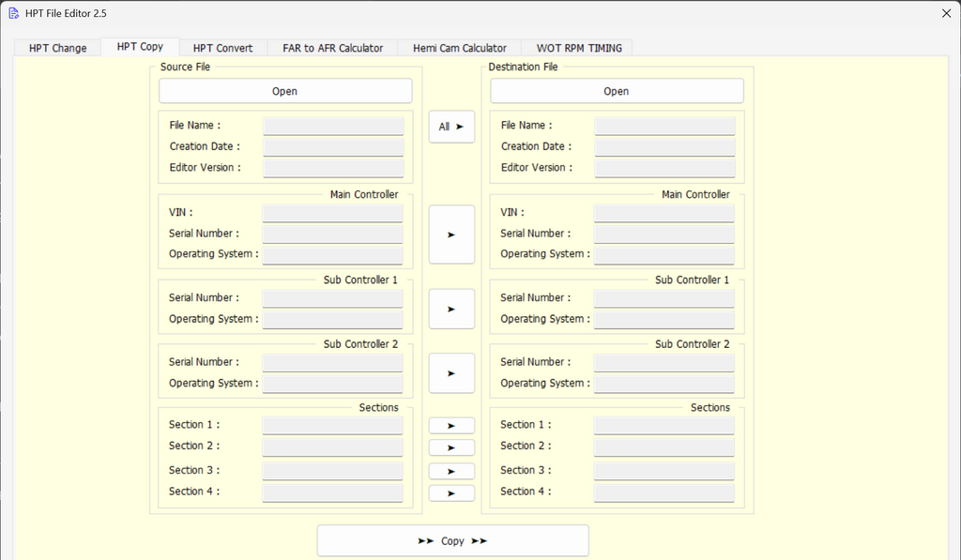Click the Sub Controller 1 arrow button
The height and width of the screenshot is (560, 961).
point(451,309)
